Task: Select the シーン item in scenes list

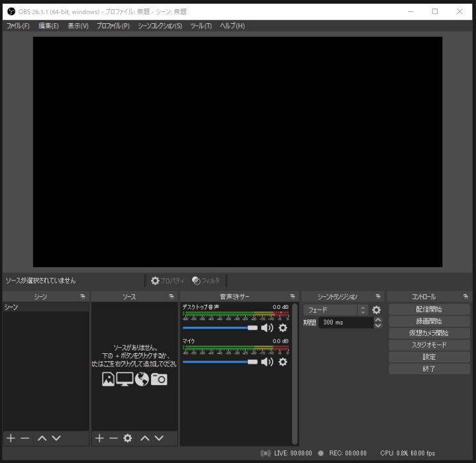Action: [46, 307]
